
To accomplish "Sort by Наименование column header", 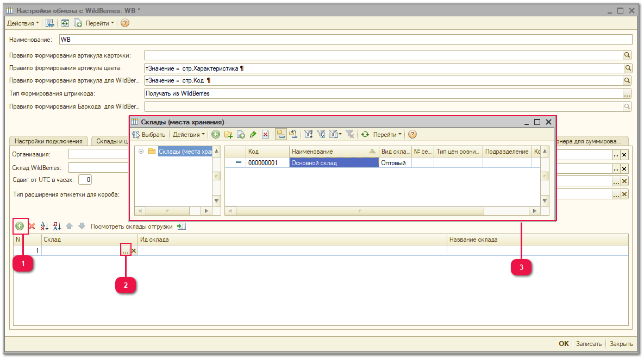I will (x=334, y=152).
